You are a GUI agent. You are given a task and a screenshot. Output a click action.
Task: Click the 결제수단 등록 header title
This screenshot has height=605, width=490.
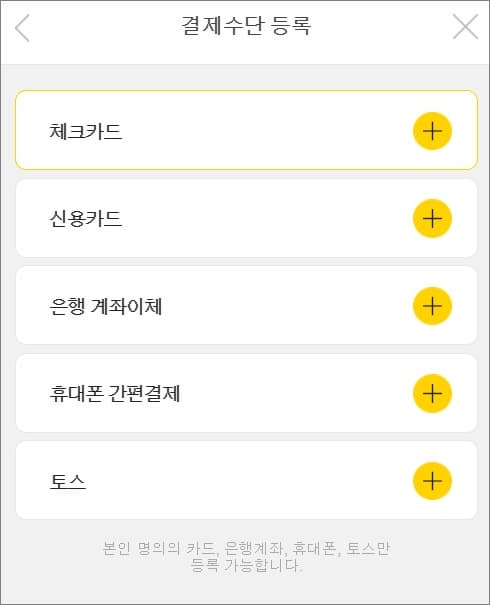click(x=246, y=26)
